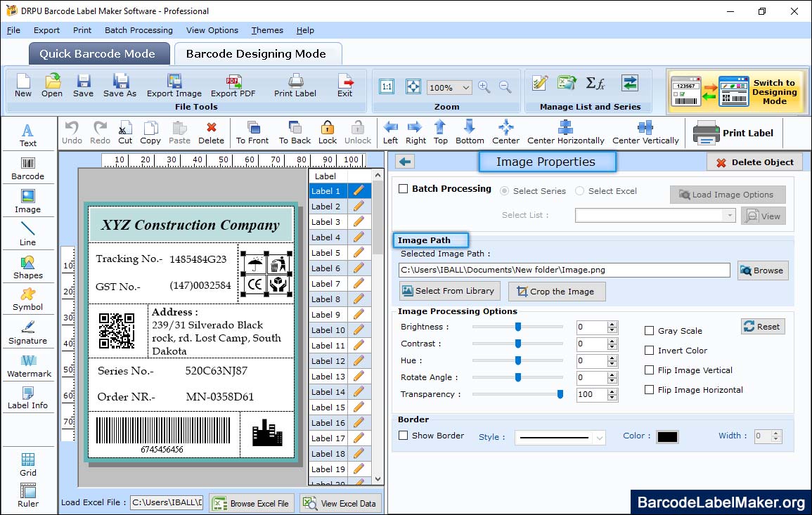
Task: Open the formula series (Σfx) icon
Action: coord(595,84)
